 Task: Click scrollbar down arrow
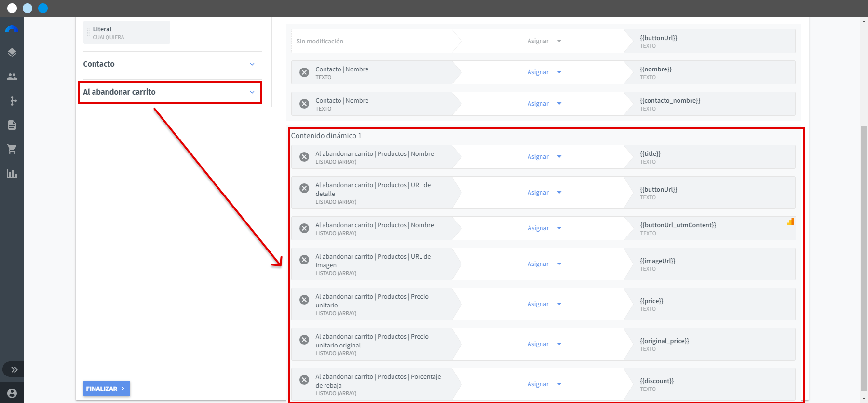click(864, 399)
